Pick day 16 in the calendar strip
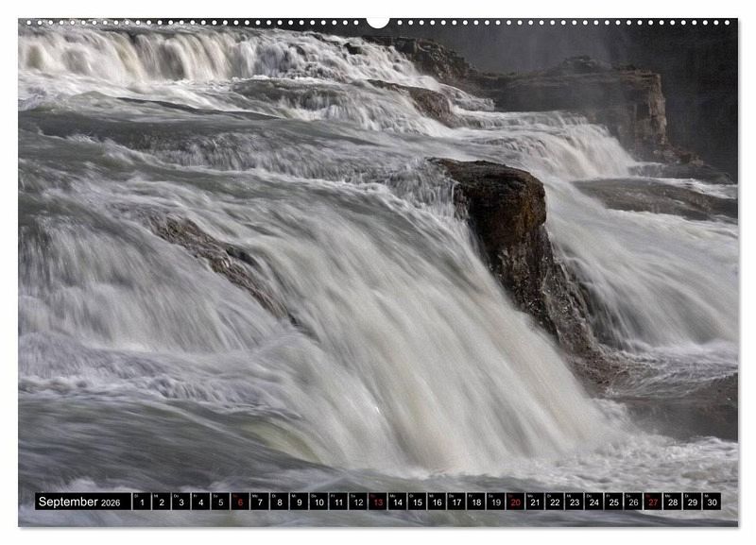The image size is (756, 545). tap(437, 502)
